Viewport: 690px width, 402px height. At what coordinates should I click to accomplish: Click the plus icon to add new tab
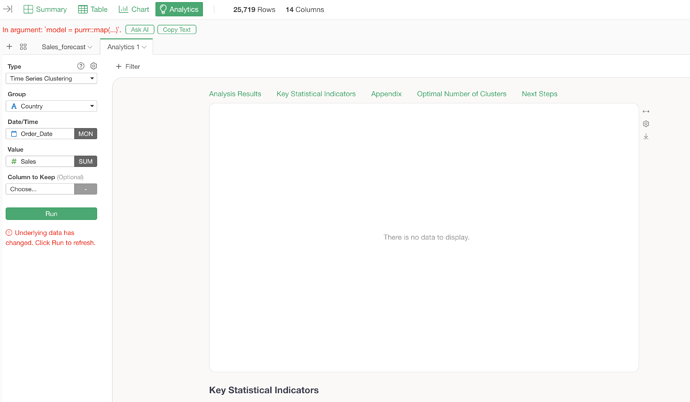(10, 47)
